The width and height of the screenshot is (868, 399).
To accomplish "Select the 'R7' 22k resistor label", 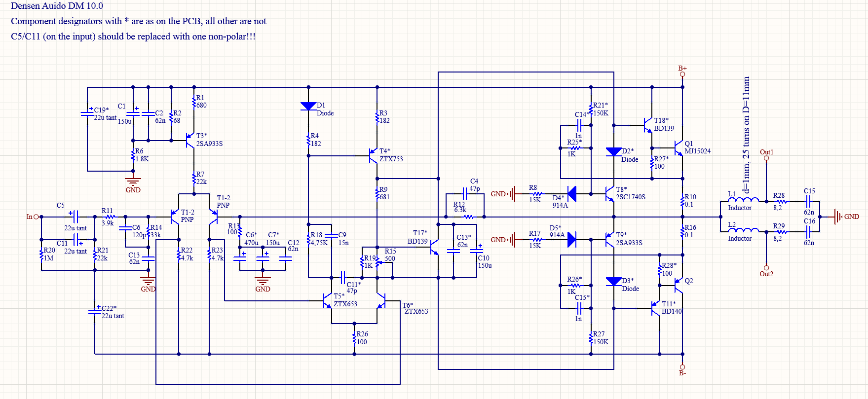I will (x=200, y=174).
